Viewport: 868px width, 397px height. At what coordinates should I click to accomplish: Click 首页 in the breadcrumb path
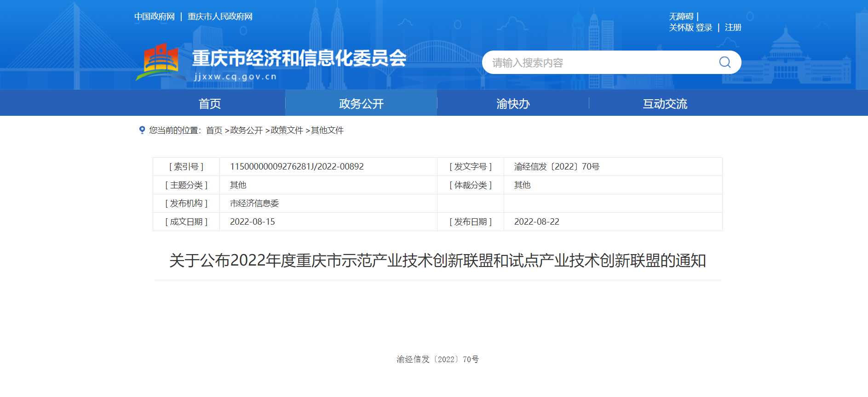click(214, 130)
